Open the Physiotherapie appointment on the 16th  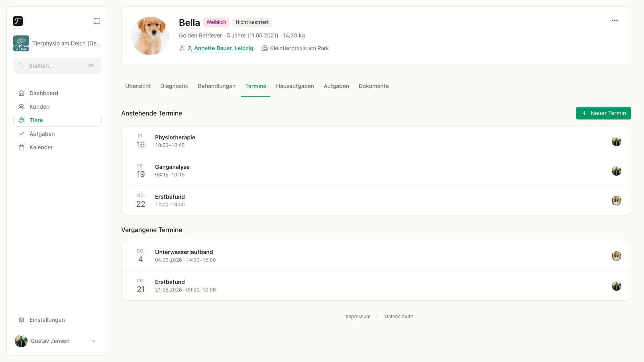coord(376,141)
